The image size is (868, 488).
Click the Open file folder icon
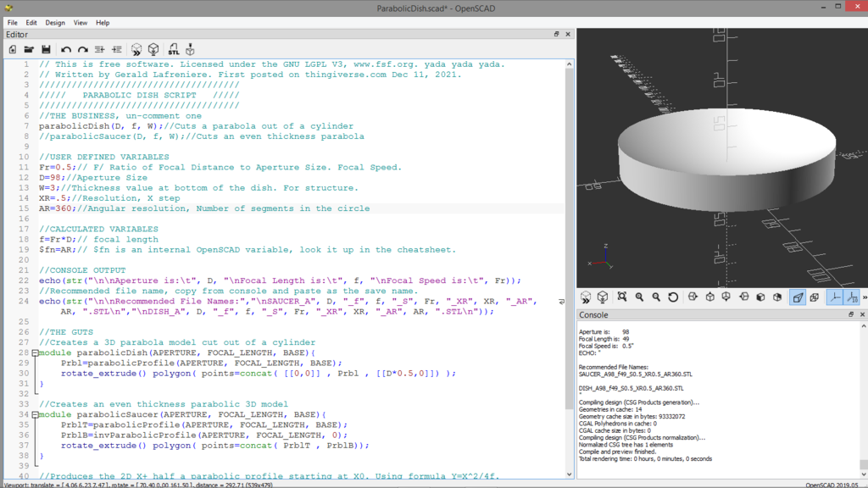tap(29, 50)
